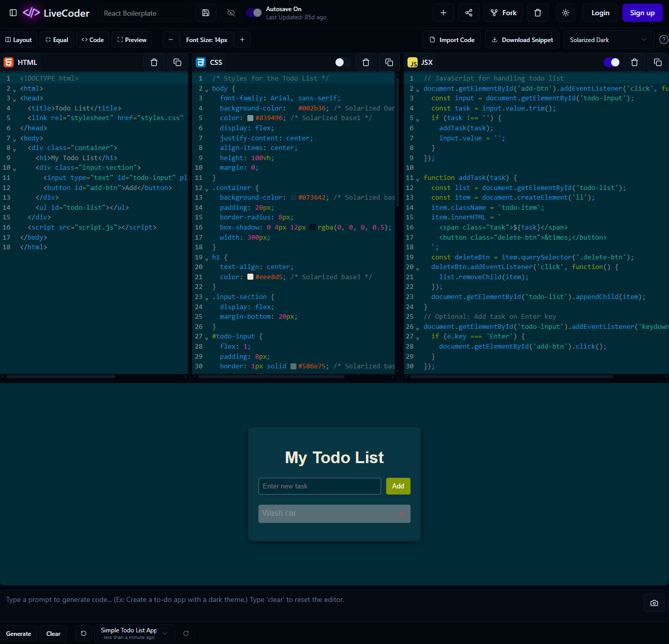Click the Enter new task input

pyautogui.click(x=320, y=486)
